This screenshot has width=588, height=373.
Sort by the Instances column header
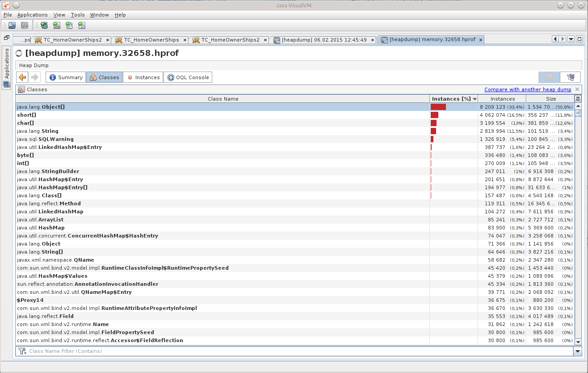point(502,99)
